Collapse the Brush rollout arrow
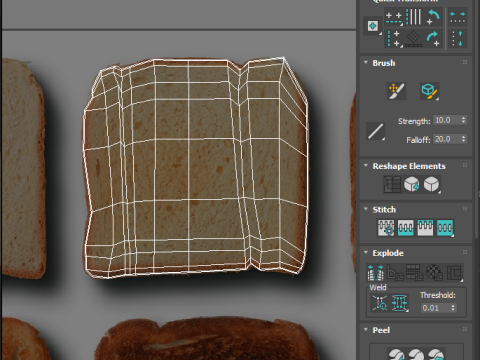Viewport: 480px width, 360px height. (366, 63)
